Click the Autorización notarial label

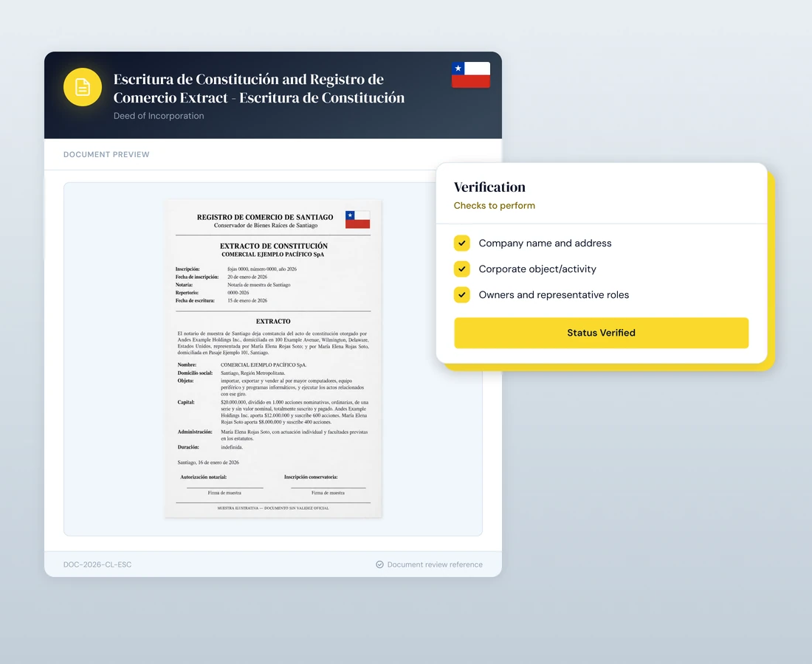point(203,477)
